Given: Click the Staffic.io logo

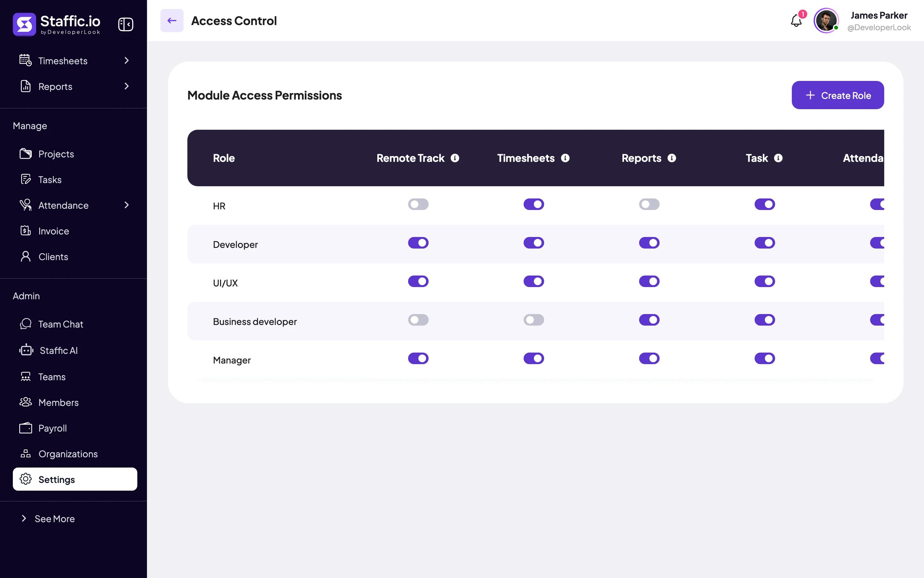Looking at the screenshot, I should coord(57,24).
